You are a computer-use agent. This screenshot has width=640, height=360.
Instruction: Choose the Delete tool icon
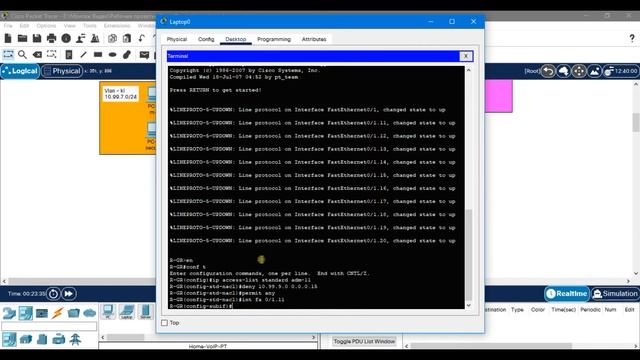tap(37, 54)
